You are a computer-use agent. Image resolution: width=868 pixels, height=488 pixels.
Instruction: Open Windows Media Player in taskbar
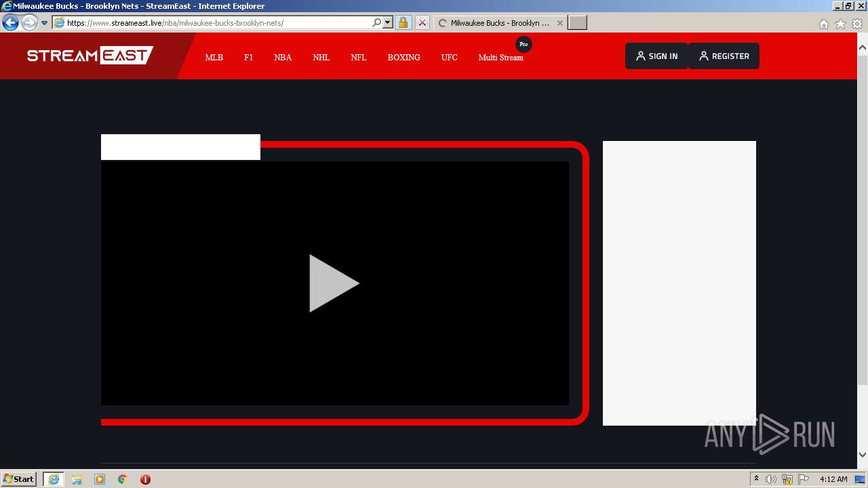click(x=100, y=479)
